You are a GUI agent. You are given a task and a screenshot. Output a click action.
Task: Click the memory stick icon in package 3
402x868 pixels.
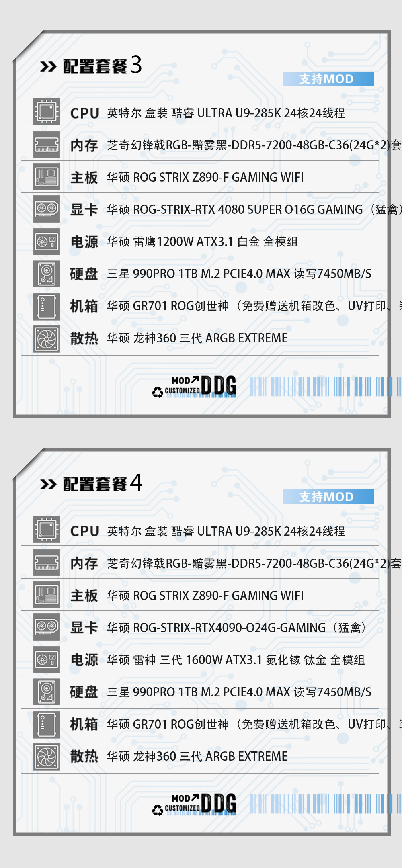click(47, 144)
